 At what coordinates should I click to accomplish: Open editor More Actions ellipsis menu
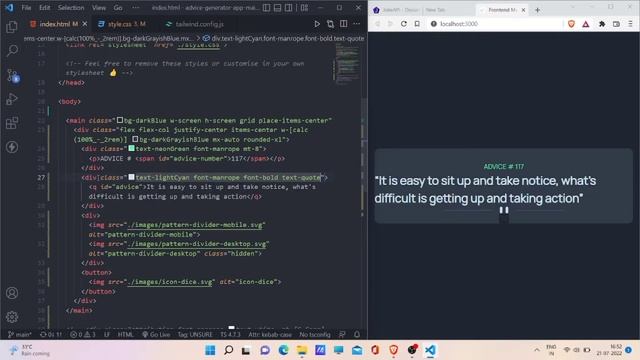[x=357, y=24]
